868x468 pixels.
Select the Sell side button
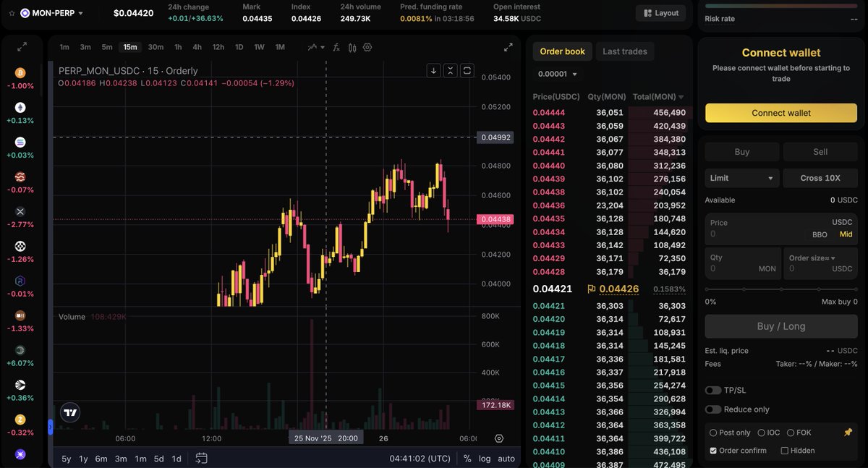pos(820,152)
